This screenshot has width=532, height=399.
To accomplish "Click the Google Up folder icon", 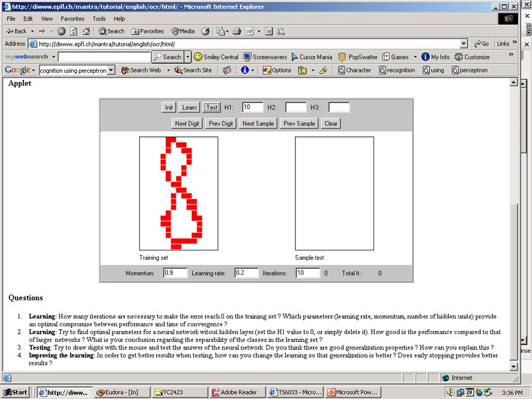I will [302, 70].
